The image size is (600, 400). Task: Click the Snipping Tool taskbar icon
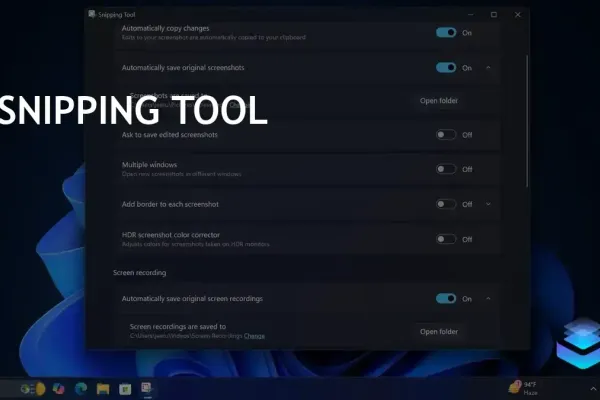[x=147, y=388]
